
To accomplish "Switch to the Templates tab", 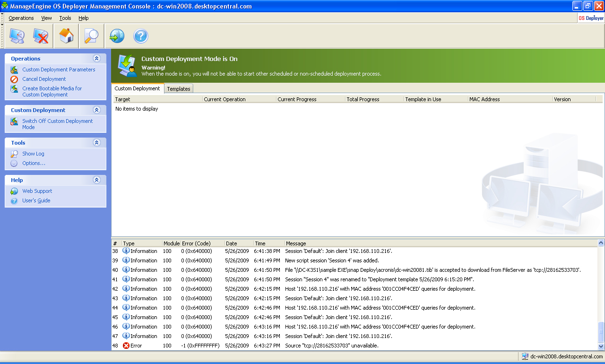I will (179, 89).
